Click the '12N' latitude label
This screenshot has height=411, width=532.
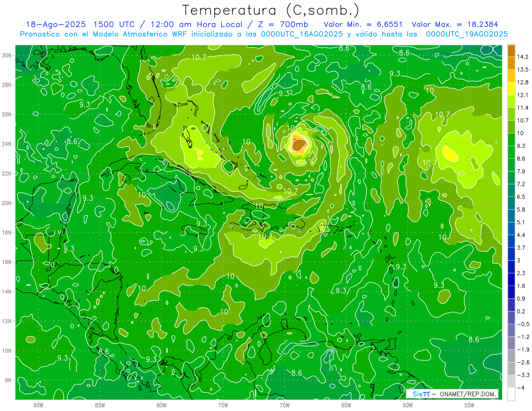click(x=7, y=321)
